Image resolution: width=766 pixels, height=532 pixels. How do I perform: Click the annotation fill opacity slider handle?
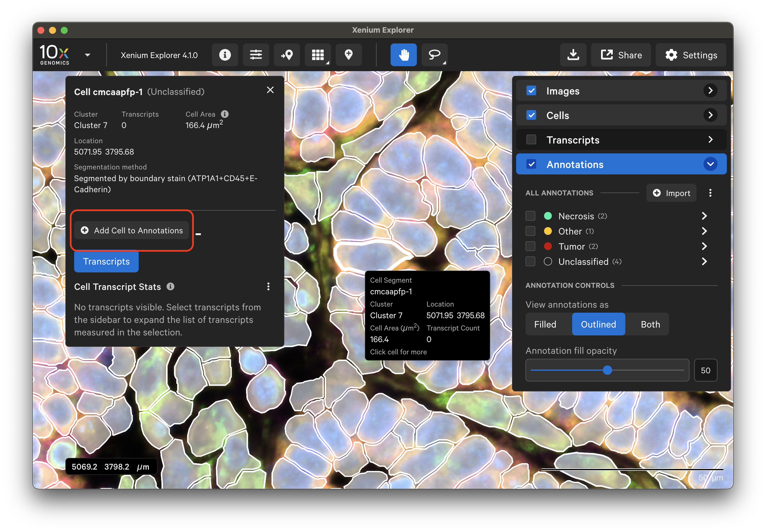(x=607, y=370)
